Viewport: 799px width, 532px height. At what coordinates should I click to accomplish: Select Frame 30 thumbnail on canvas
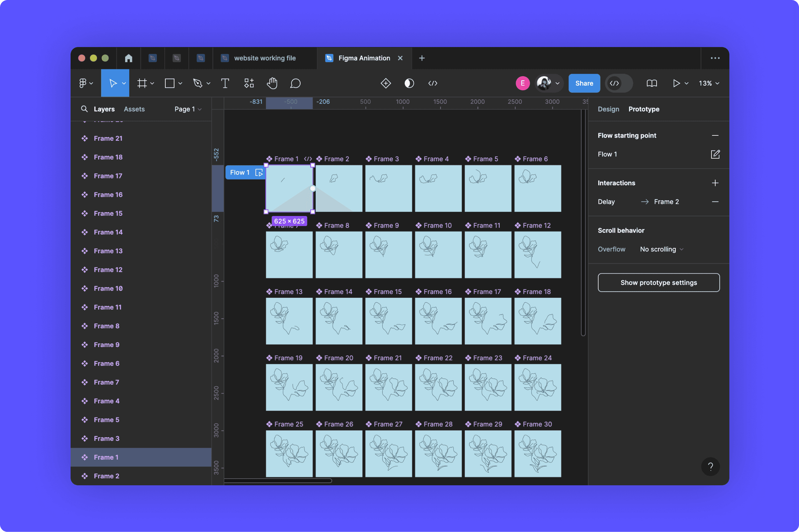538,454
